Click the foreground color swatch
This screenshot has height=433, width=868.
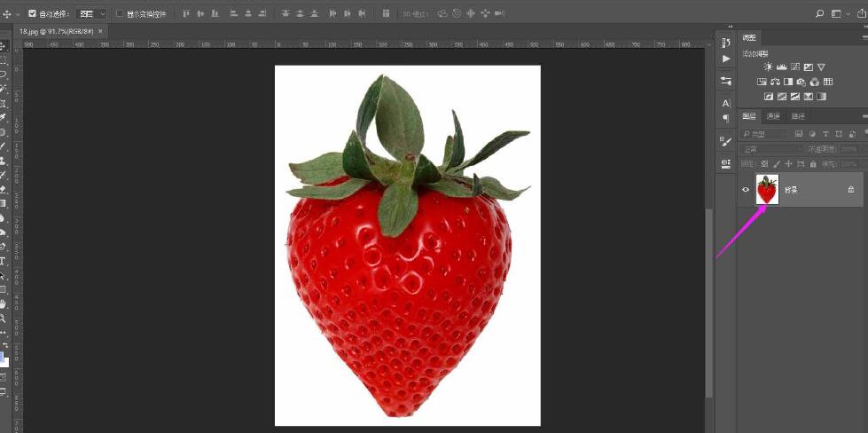point(3,358)
